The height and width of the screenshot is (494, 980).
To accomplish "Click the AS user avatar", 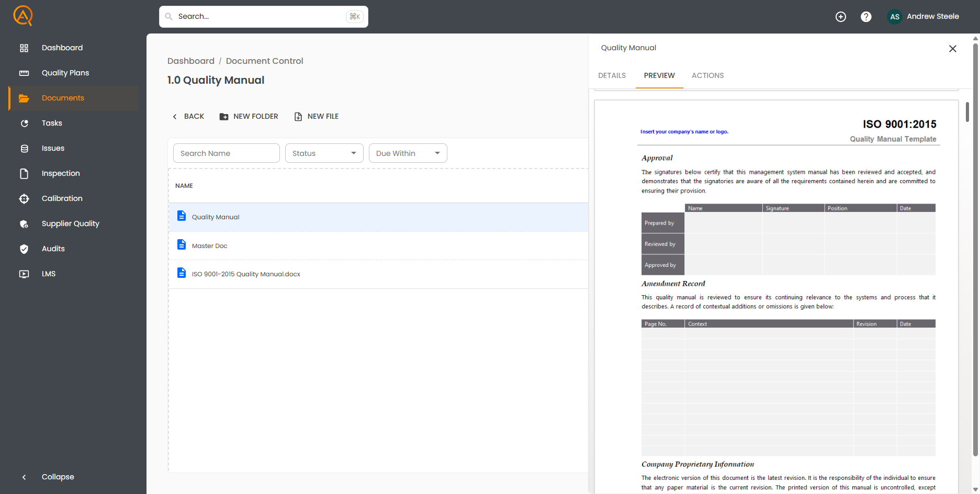I will coord(895,17).
